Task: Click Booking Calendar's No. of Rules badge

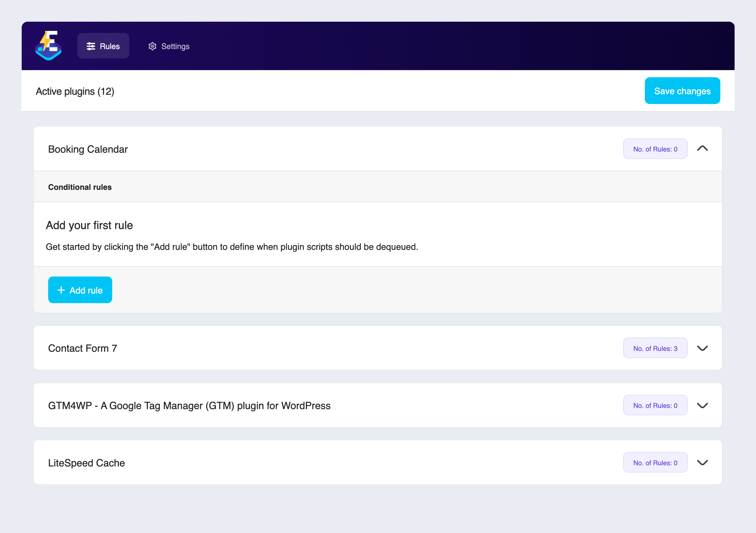Action: click(655, 149)
